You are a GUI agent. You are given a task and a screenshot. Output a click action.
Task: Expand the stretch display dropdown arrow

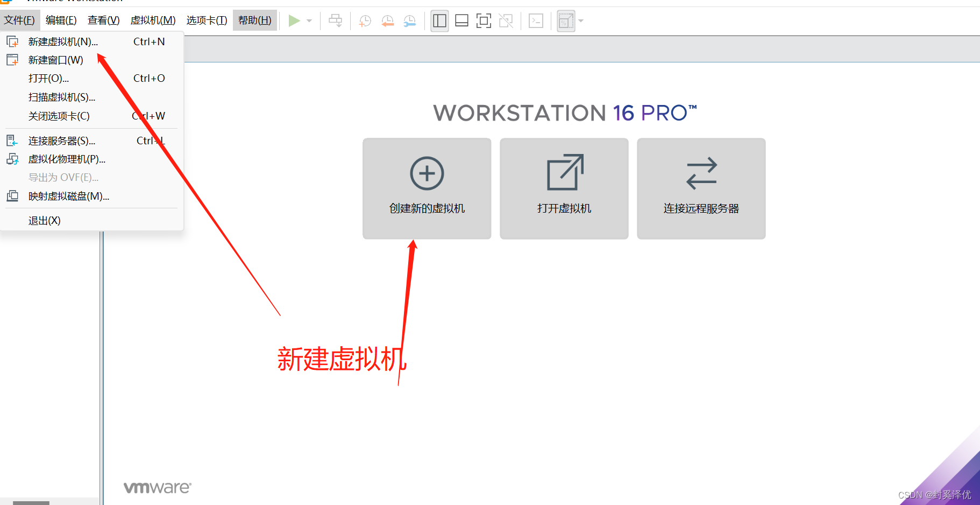[x=581, y=21]
